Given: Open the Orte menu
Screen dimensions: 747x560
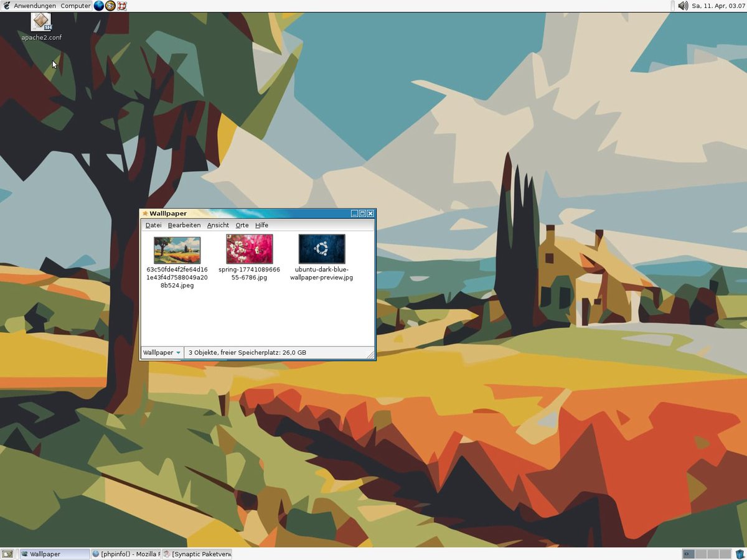Looking at the screenshot, I should pyautogui.click(x=242, y=225).
